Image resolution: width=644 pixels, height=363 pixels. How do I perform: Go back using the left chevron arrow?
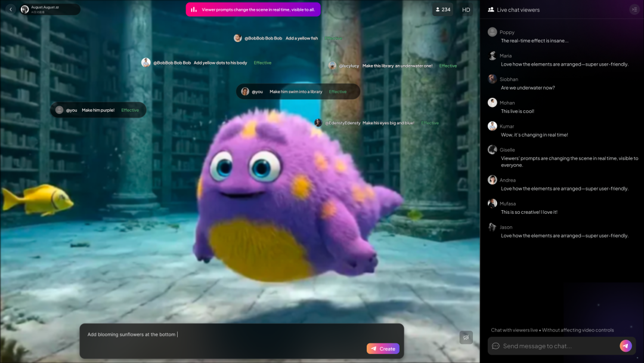11,10
